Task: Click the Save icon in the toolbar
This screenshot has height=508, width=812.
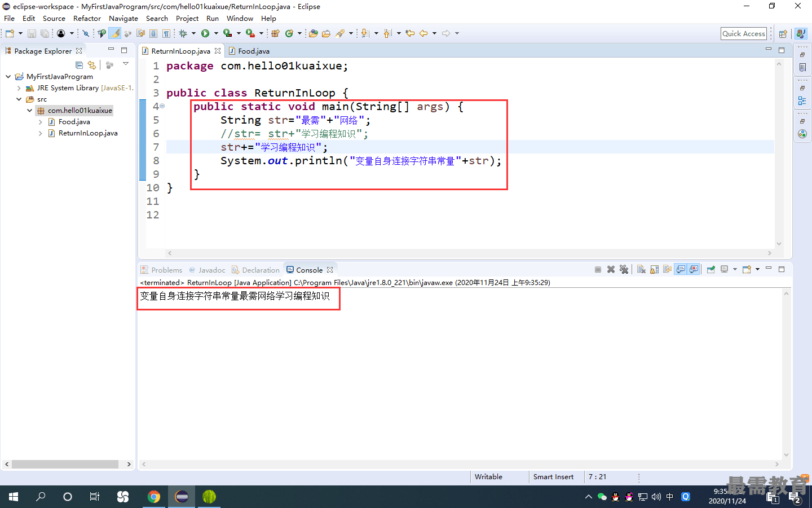Action: coord(32,33)
